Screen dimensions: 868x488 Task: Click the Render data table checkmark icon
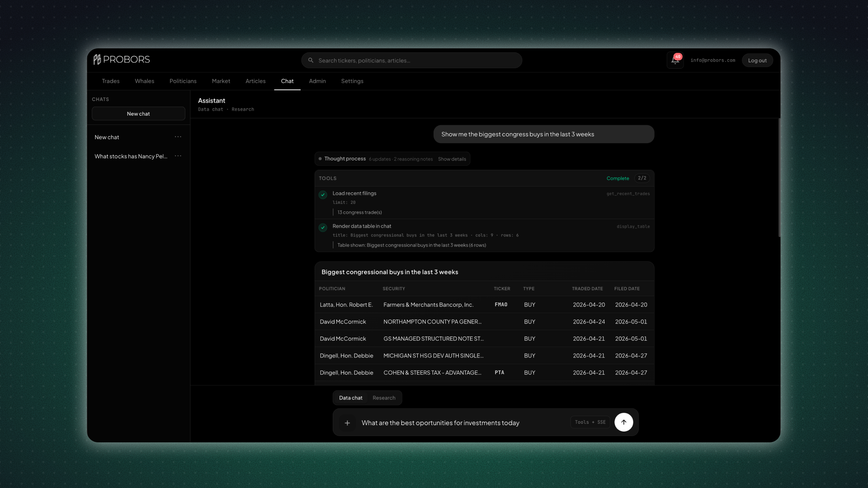[x=323, y=228]
